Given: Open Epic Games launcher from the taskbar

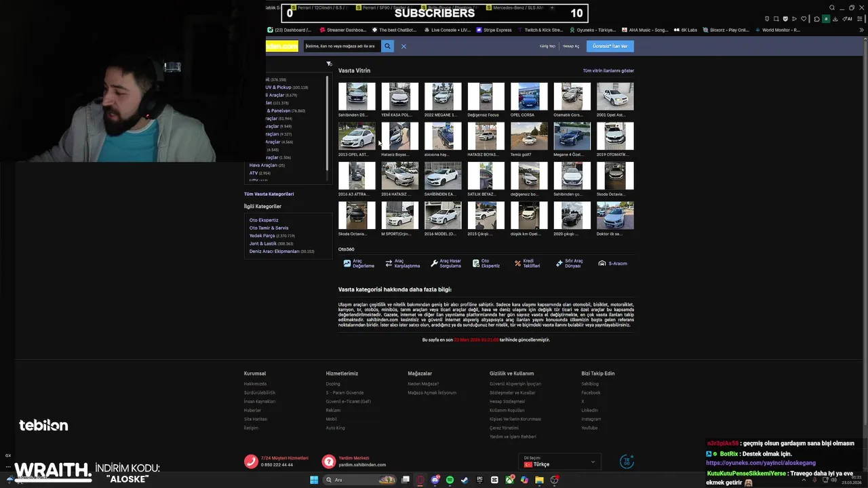Looking at the screenshot, I should coord(480,480).
